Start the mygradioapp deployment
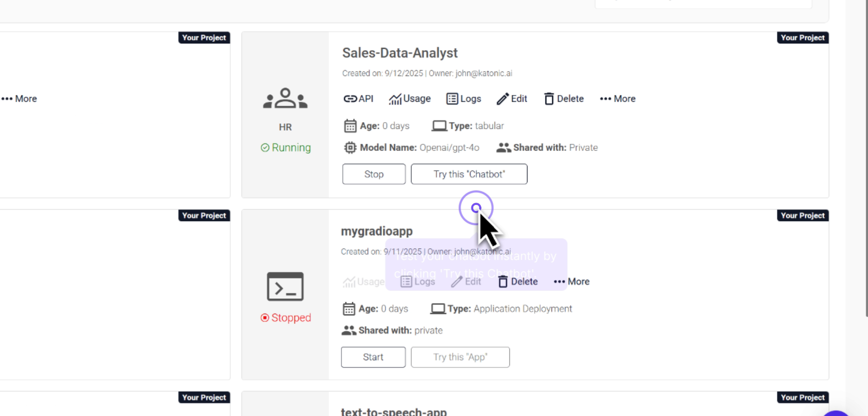This screenshot has width=868, height=416. pyautogui.click(x=373, y=357)
